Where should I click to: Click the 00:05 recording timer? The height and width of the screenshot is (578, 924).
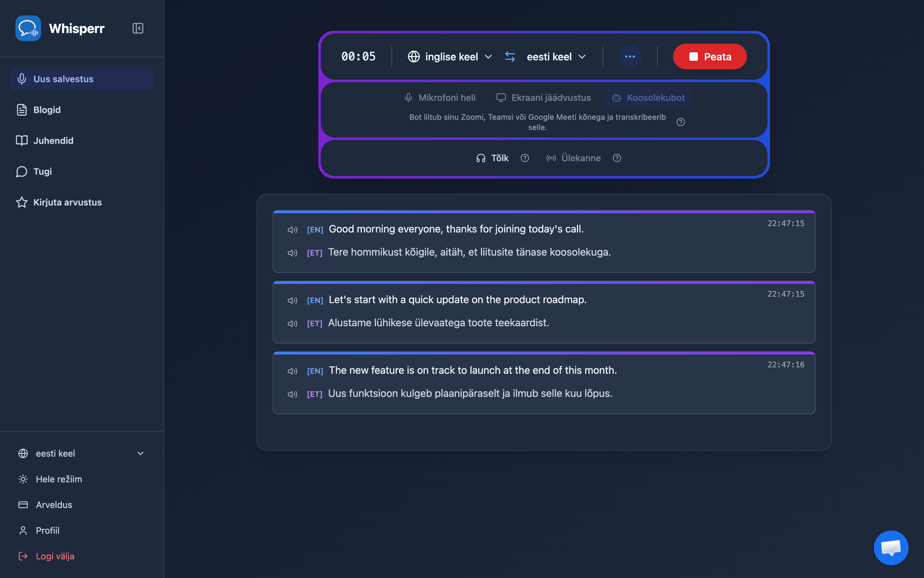[x=358, y=57]
